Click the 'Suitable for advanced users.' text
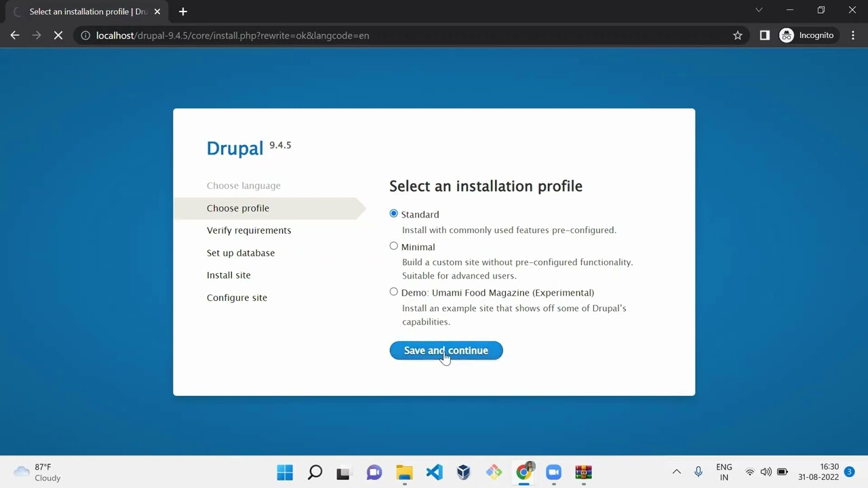The image size is (868, 488). coord(459,276)
